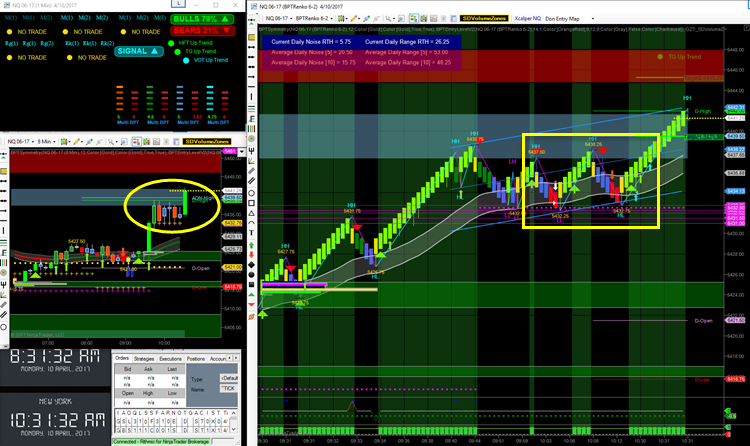Open the indicators icon in the Renko chart toolbar
The image size is (750, 446).
coord(433,19)
